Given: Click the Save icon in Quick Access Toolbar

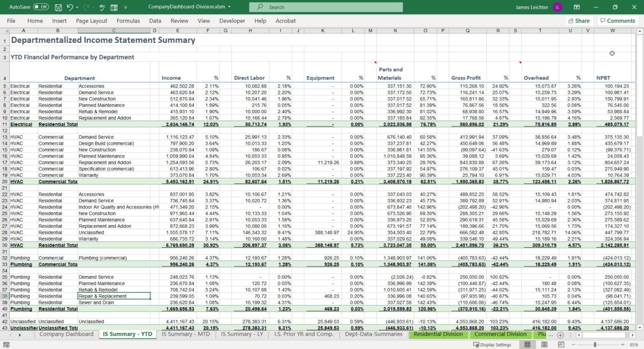Looking at the screenshot, I should [58, 8].
